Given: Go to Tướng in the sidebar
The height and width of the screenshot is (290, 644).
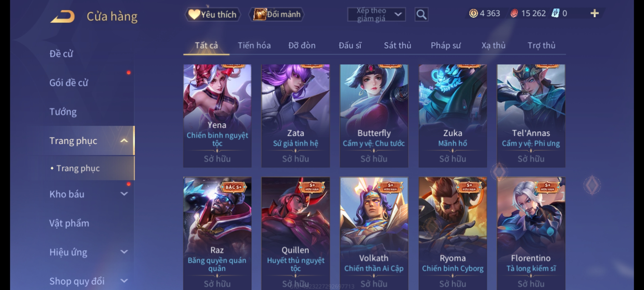Looking at the screenshot, I should pyautogui.click(x=63, y=112).
